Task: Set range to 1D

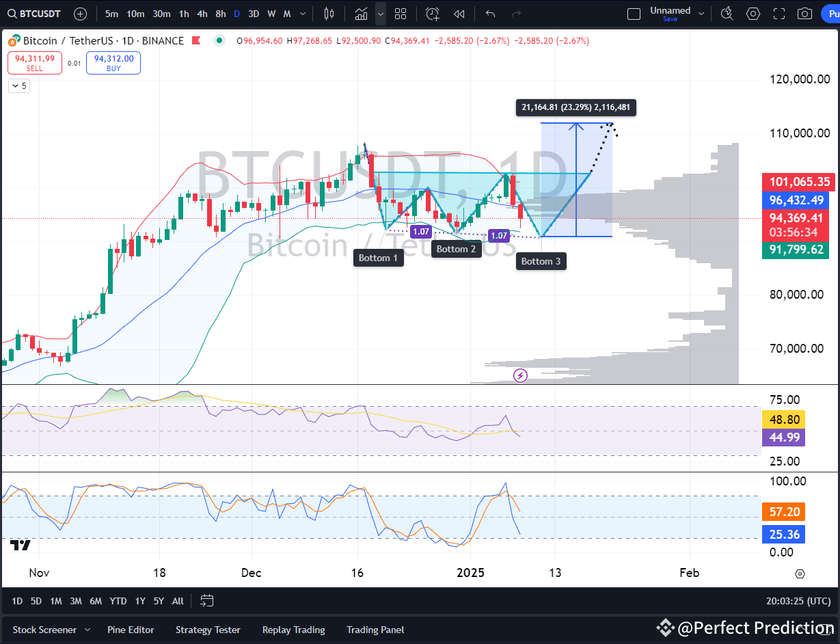Action: [x=17, y=601]
